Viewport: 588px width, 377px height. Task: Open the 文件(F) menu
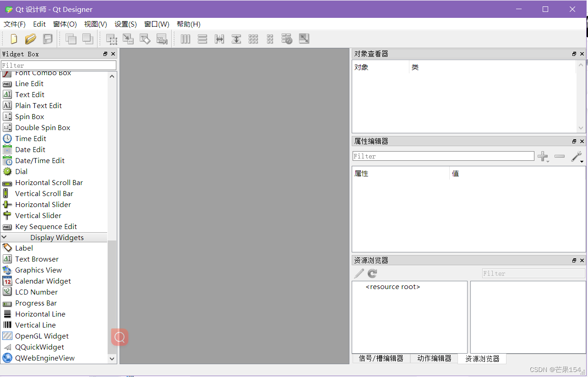[x=14, y=24]
